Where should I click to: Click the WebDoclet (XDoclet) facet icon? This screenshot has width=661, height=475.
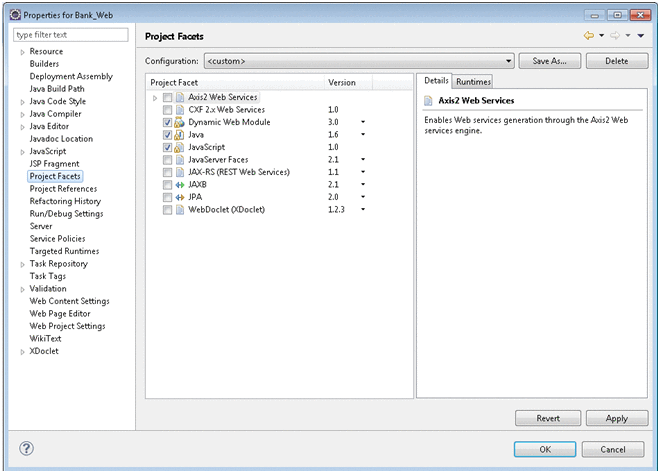(x=181, y=209)
